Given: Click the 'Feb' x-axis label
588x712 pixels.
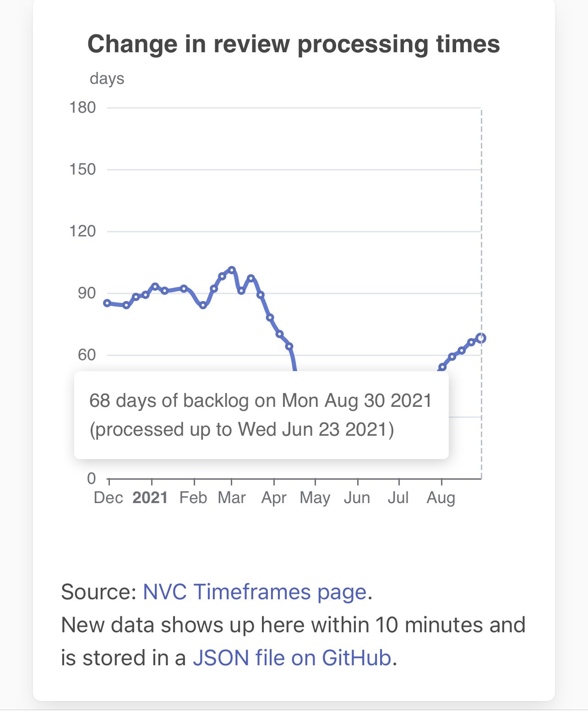Looking at the screenshot, I should 193,498.
